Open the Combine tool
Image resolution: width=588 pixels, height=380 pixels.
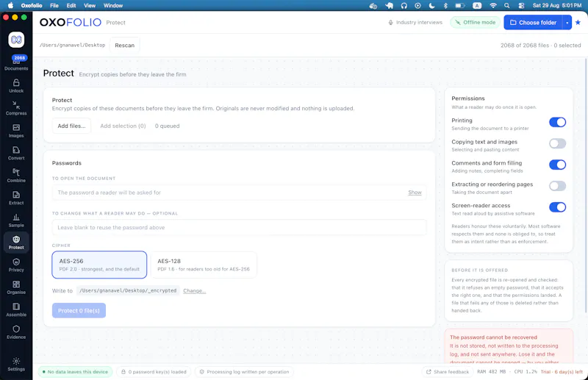(x=16, y=176)
